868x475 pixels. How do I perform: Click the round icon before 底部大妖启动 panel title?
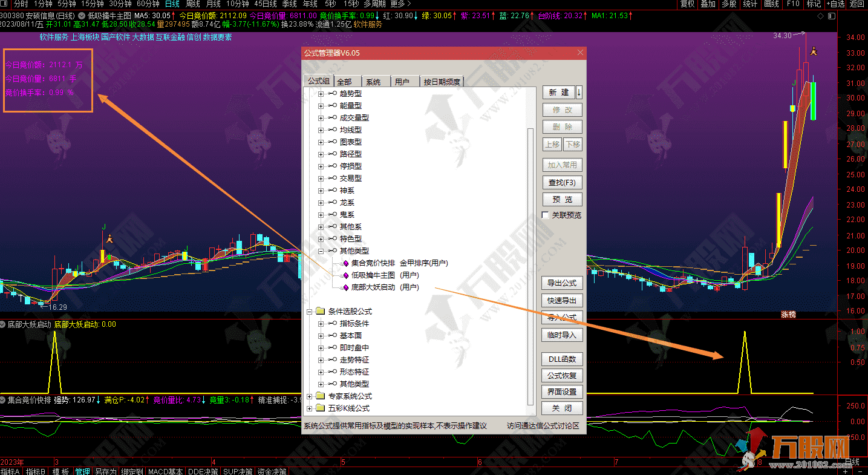point(3,324)
